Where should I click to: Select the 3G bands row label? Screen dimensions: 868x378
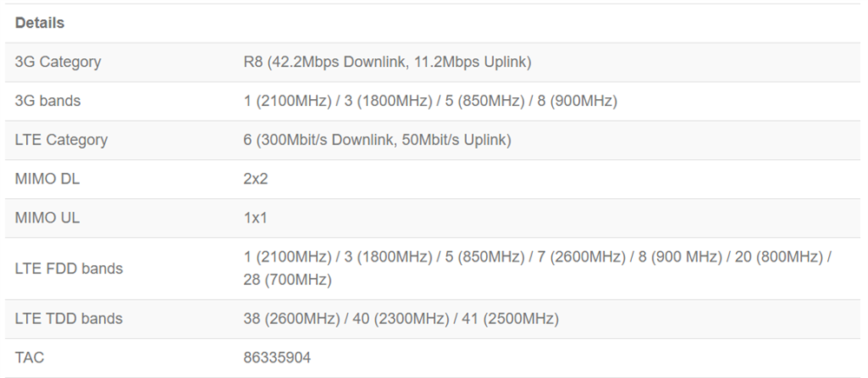pyautogui.click(x=48, y=101)
